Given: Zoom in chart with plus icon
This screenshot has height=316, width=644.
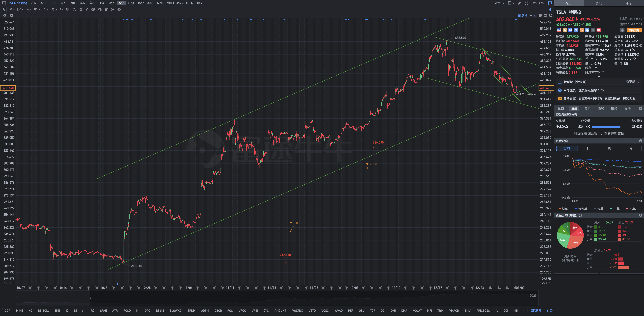Looking at the screenshot, I should pos(550,16).
